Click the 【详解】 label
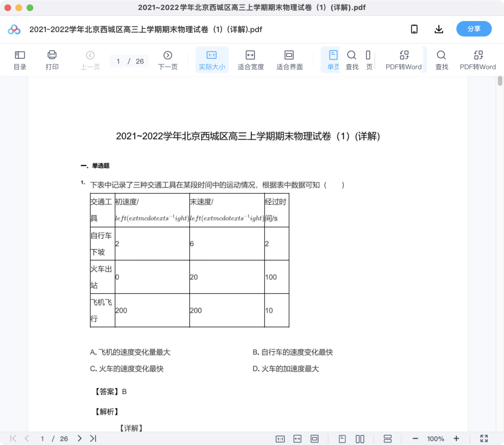Viewport: 504px width, 445px height. tap(131, 428)
